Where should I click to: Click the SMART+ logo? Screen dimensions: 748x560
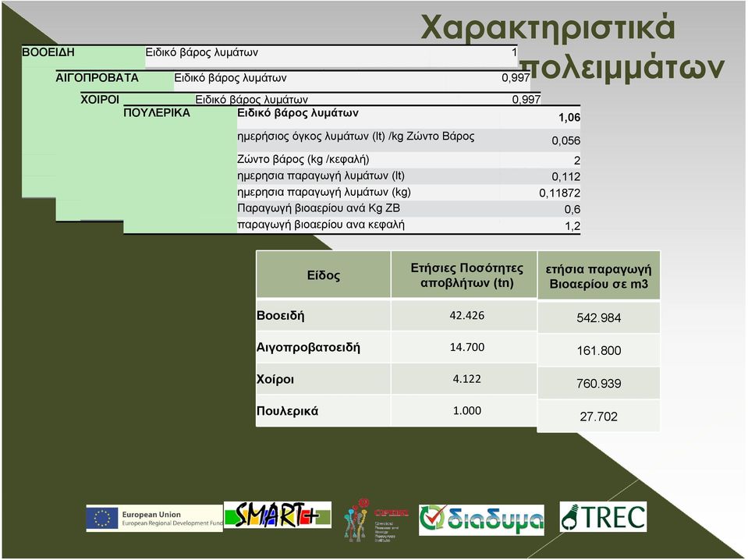click(x=278, y=516)
